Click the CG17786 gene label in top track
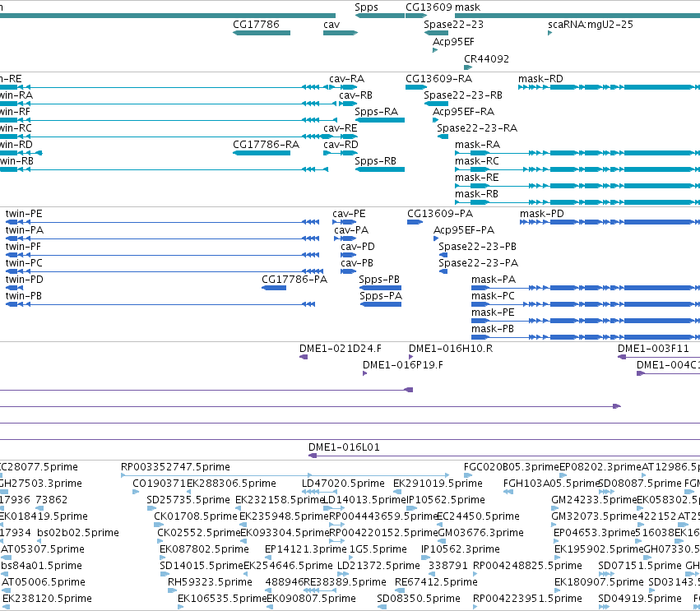Screen dimensions: 700x611 (x=256, y=25)
